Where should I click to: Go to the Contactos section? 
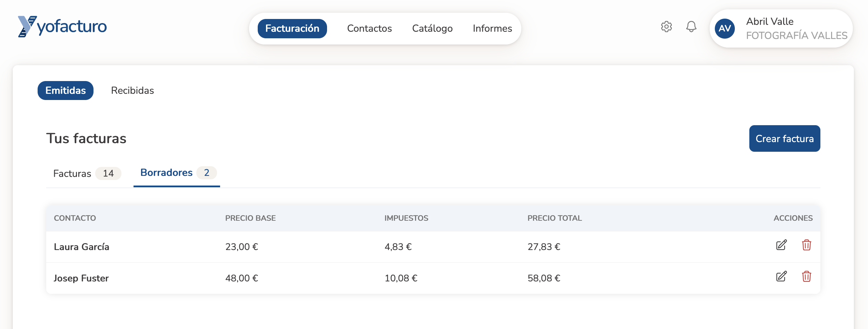(x=369, y=29)
